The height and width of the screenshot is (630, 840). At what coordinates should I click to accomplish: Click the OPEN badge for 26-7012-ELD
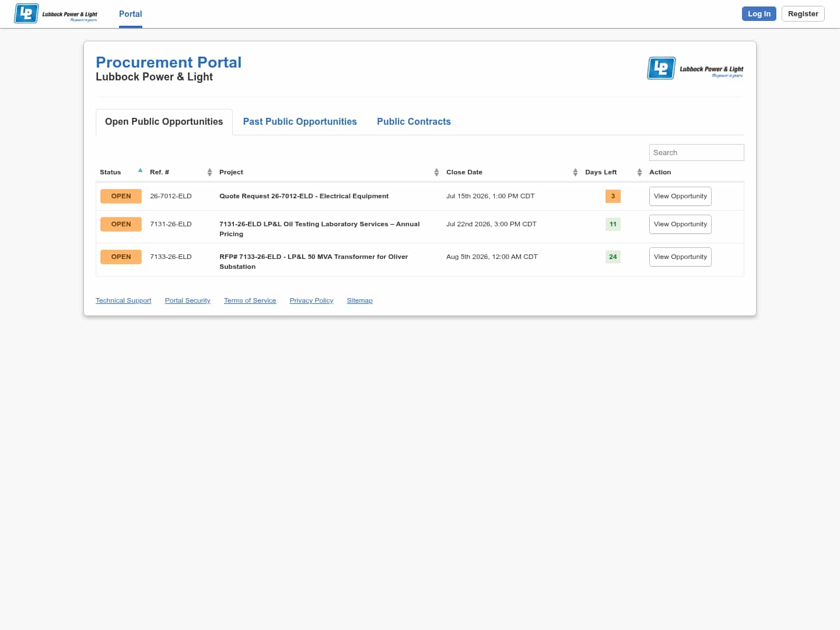coord(121,196)
